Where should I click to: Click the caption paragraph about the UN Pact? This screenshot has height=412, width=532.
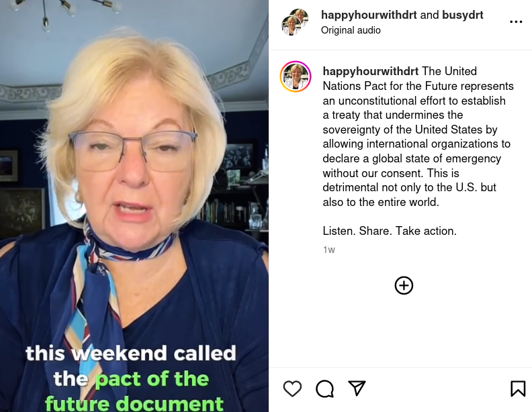[418, 136]
